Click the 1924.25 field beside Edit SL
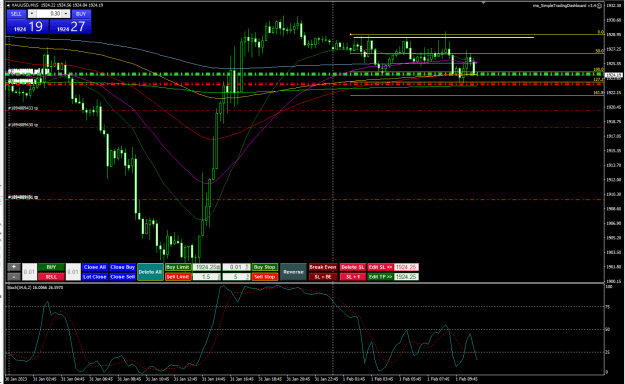This screenshot has height=384, width=625. [x=406, y=267]
